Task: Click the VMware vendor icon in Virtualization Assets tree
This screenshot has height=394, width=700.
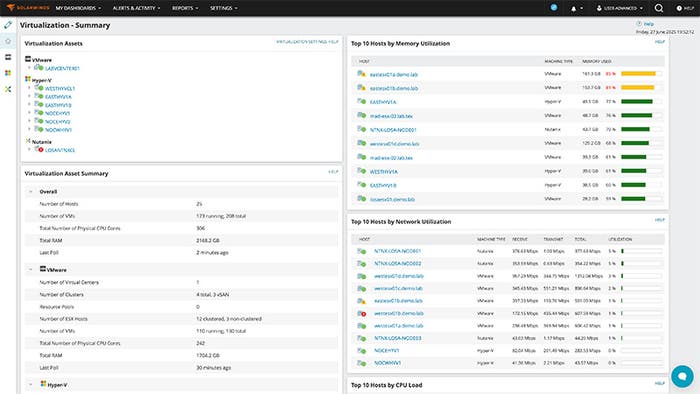Action: [x=28, y=59]
